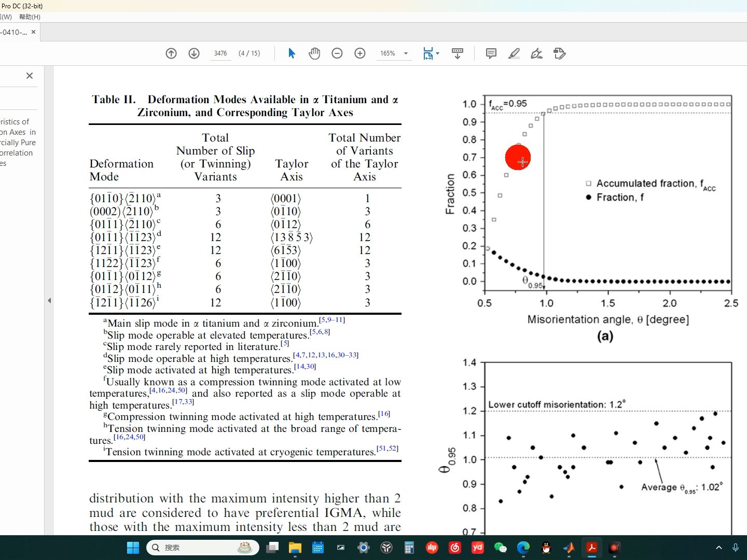Open the Fill & Sign pen tool
The width and height of the screenshot is (747, 560).
tap(537, 53)
